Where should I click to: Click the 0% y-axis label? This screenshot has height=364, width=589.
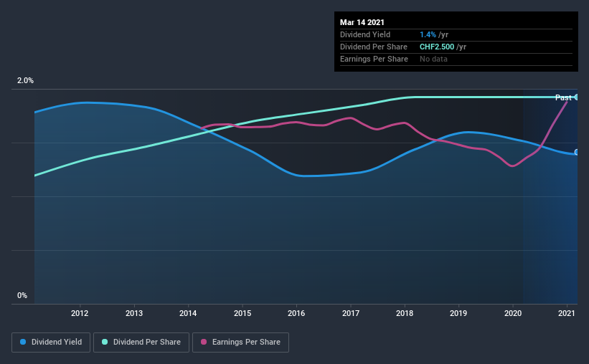click(22, 296)
